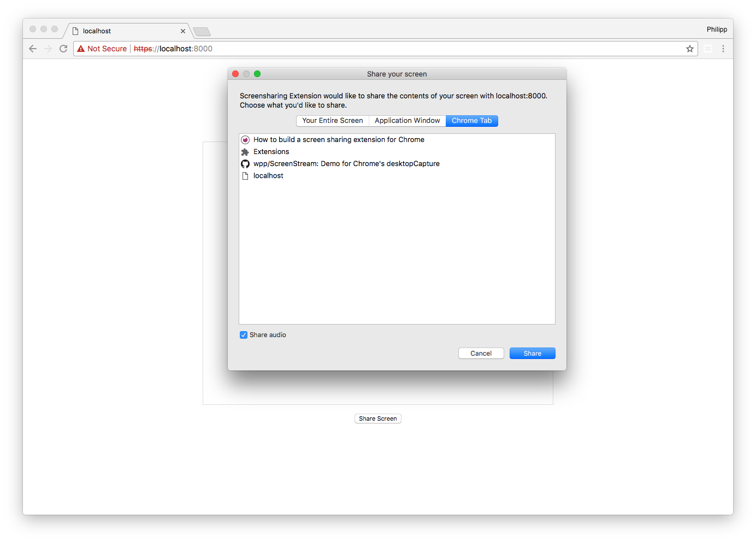The height and width of the screenshot is (542, 756).
Task: Click the puzzle piece icon beside Extensions
Action: point(245,151)
